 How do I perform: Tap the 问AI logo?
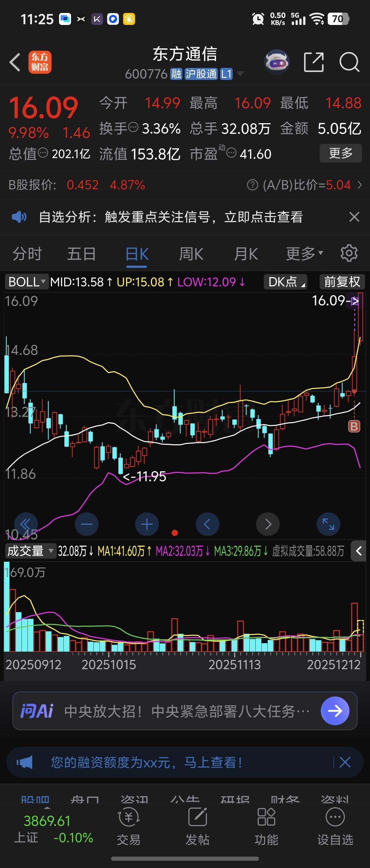pos(37,711)
